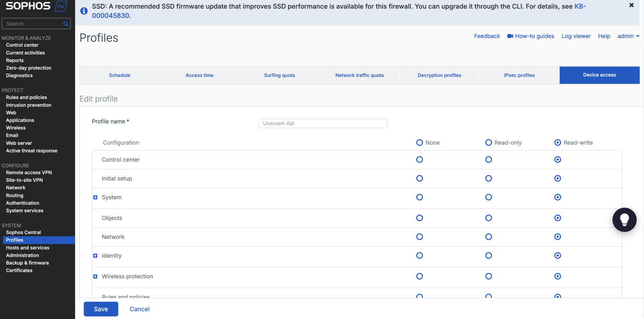Set Control center to None
Viewport: 644px width, 319px height.
(x=419, y=160)
